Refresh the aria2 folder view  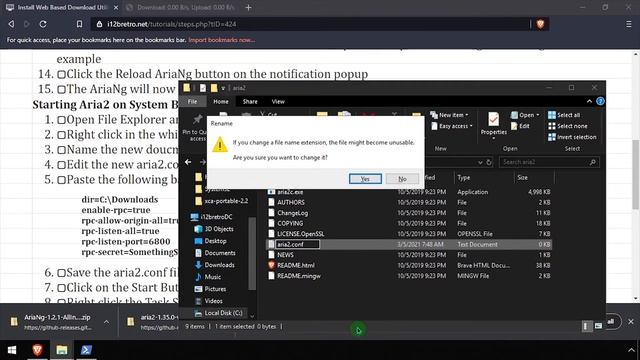coord(489,162)
